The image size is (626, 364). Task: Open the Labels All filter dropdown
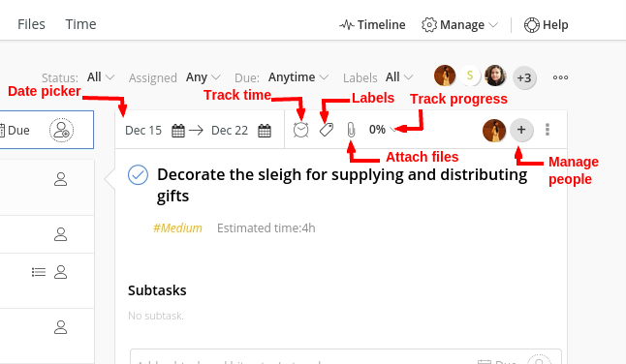tap(399, 76)
